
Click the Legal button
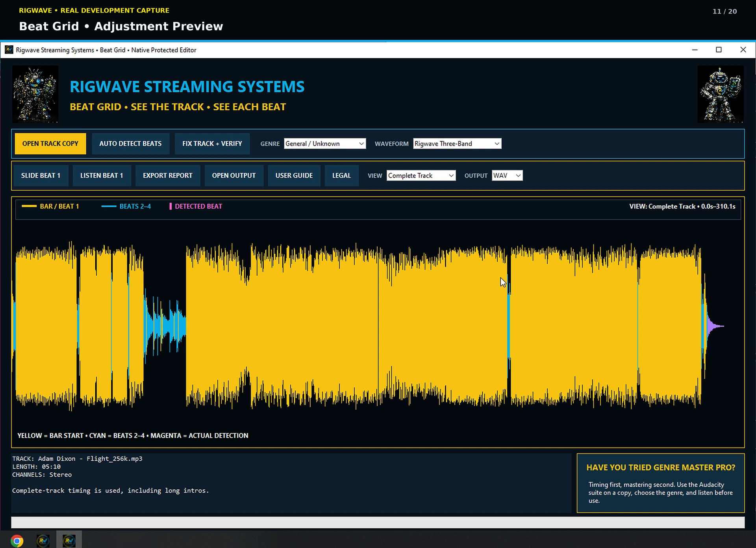pyautogui.click(x=341, y=176)
